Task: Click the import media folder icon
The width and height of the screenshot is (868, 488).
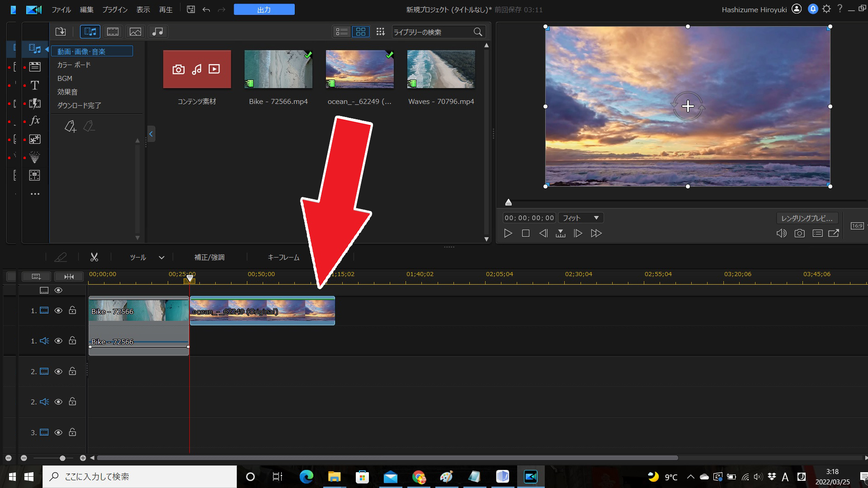Action: (x=61, y=32)
